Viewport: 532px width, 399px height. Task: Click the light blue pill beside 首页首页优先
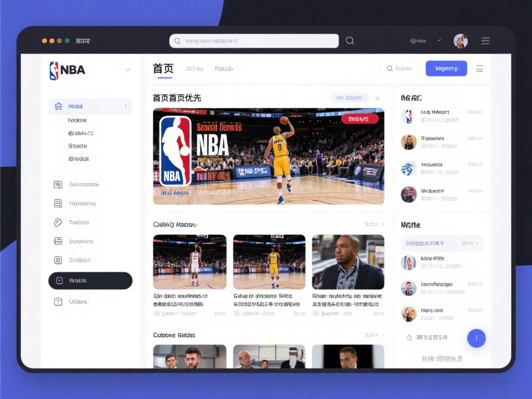click(349, 98)
